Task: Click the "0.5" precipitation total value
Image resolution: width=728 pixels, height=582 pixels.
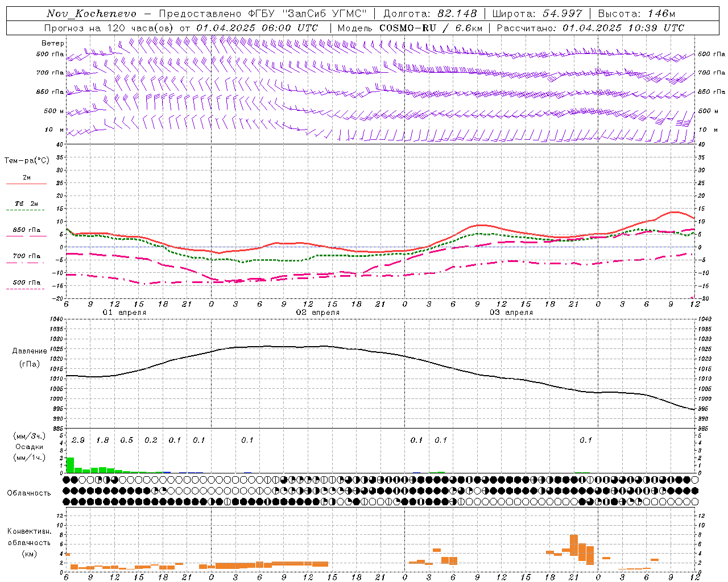Action: [x=126, y=440]
